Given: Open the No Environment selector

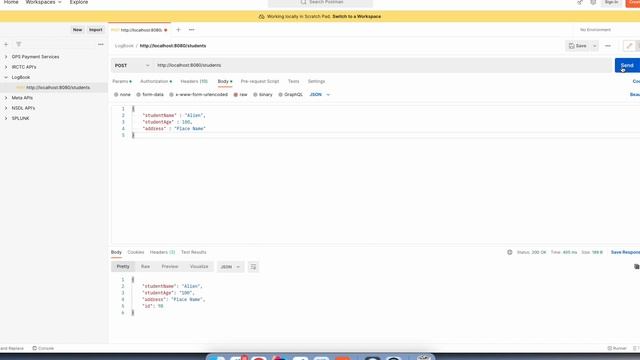Looking at the screenshot, I should point(596,30).
